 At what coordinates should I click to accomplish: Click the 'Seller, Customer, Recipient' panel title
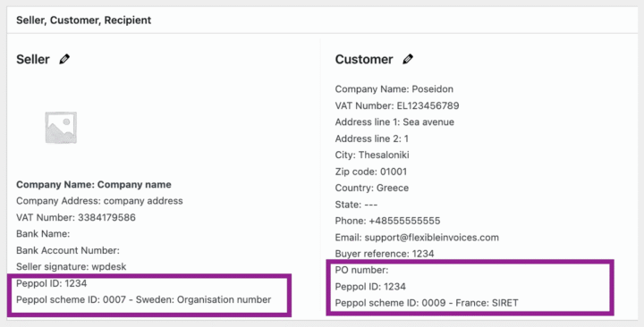point(84,21)
